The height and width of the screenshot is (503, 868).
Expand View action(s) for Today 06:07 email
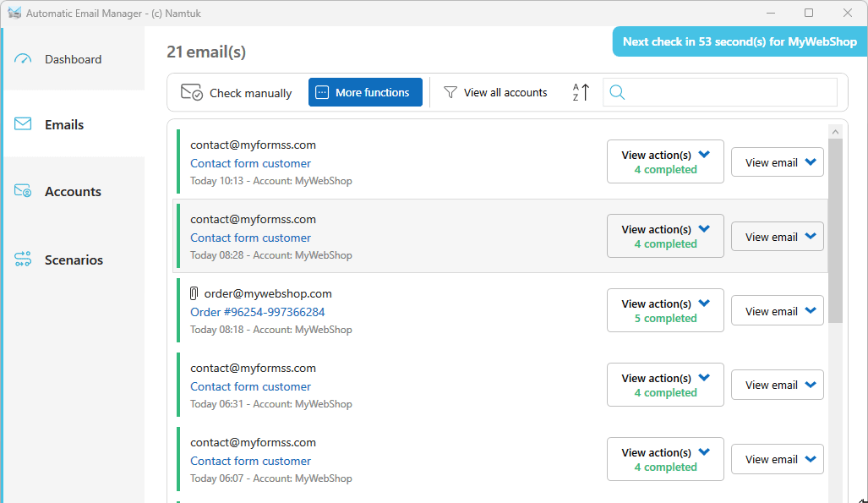[x=665, y=459]
